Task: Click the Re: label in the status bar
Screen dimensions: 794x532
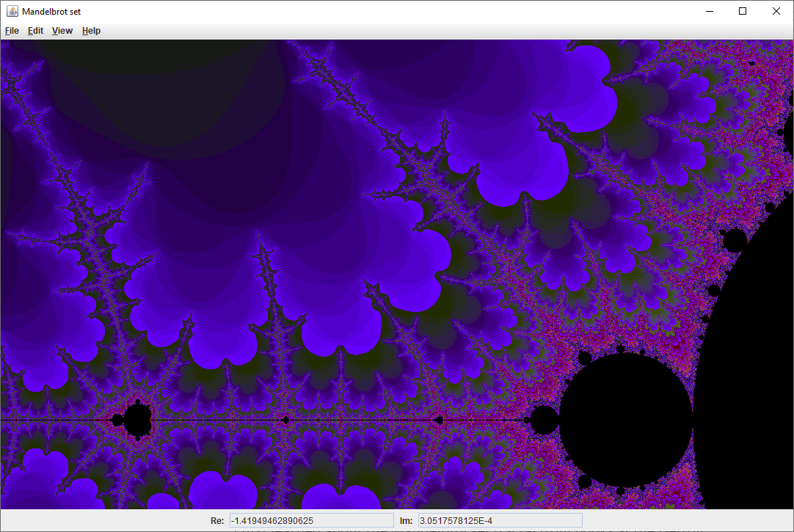Action: [217, 520]
